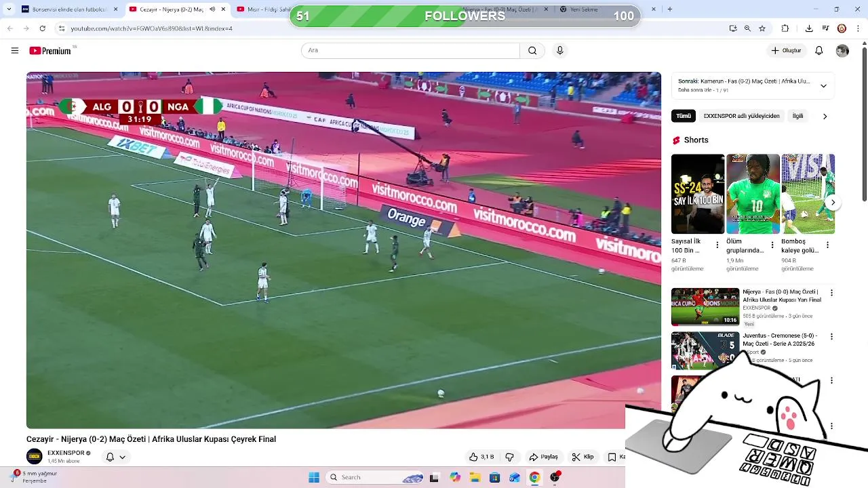The height and width of the screenshot is (488, 868).
Task: Focus the Ara search field
Action: (410, 50)
